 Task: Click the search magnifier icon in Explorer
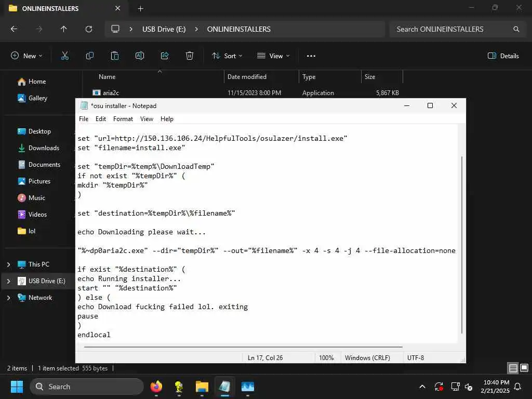516,29
